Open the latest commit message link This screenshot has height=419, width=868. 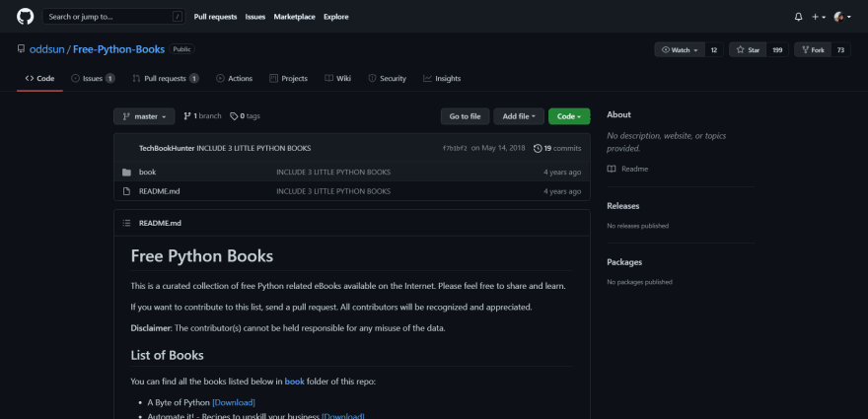[253, 148]
